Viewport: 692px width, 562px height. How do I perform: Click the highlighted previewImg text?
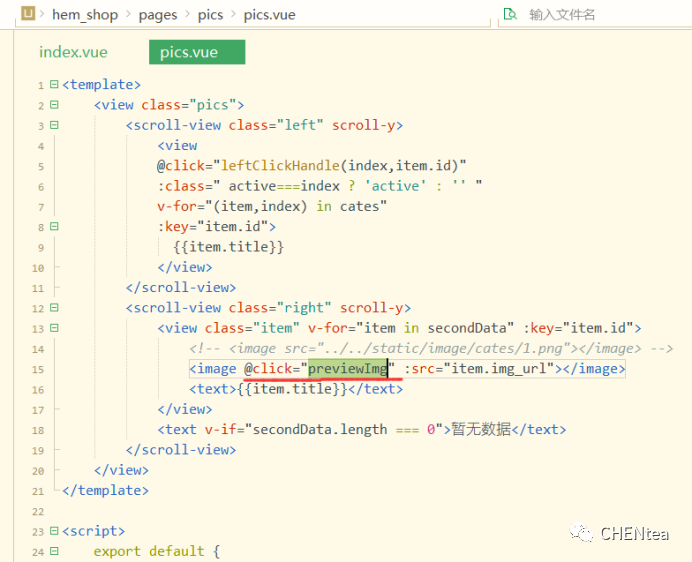[x=347, y=369]
